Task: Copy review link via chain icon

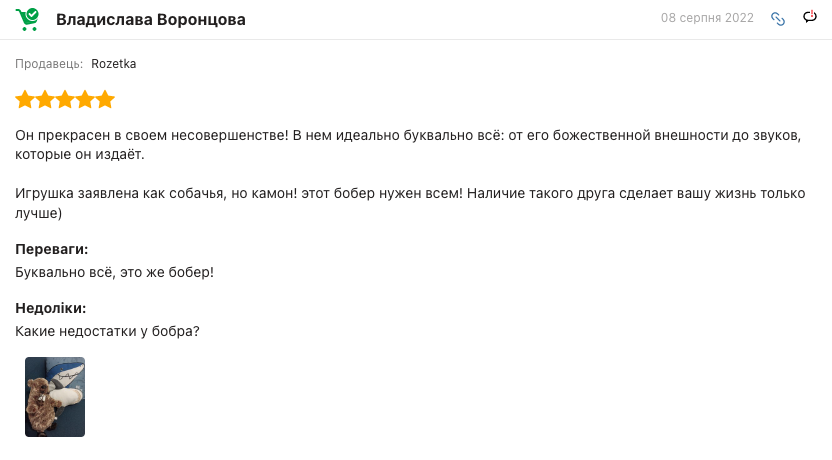Action: 778,19
